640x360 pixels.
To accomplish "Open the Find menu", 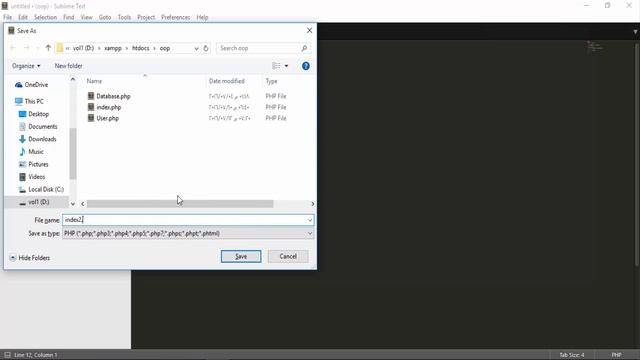I will (69, 17).
